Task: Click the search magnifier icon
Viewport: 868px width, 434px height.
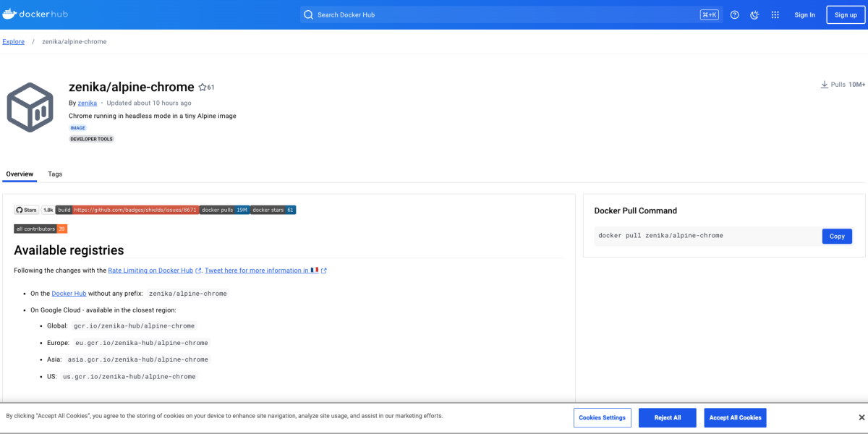Action: click(x=308, y=14)
